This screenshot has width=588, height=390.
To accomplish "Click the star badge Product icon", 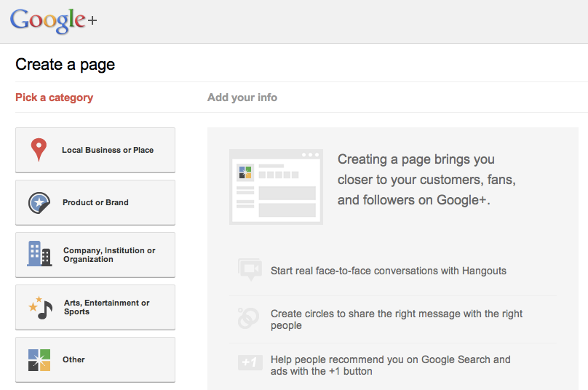I will click(x=39, y=203).
